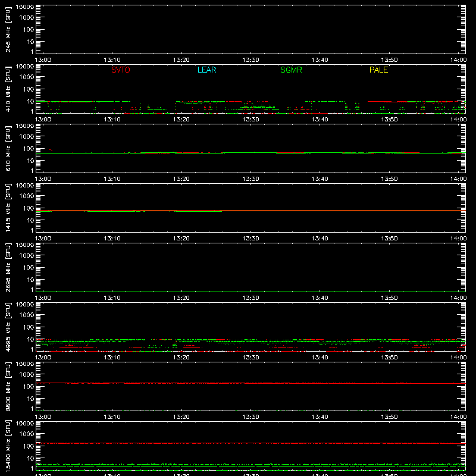Click 13:20 tick under the 610 MHz plot
Viewport: 476px width, 476px height.
pyautogui.click(x=181, y=179)
